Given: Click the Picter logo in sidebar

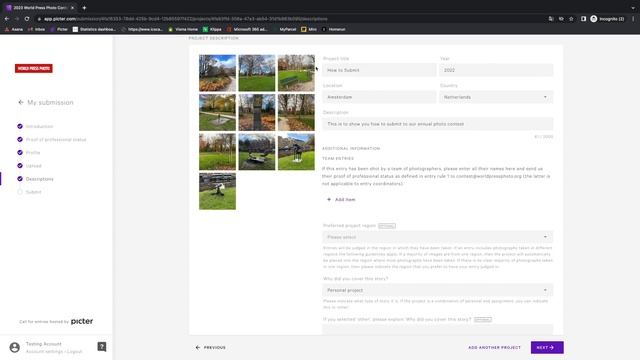Looking at the screenshot, I should [x=82, y=321].
